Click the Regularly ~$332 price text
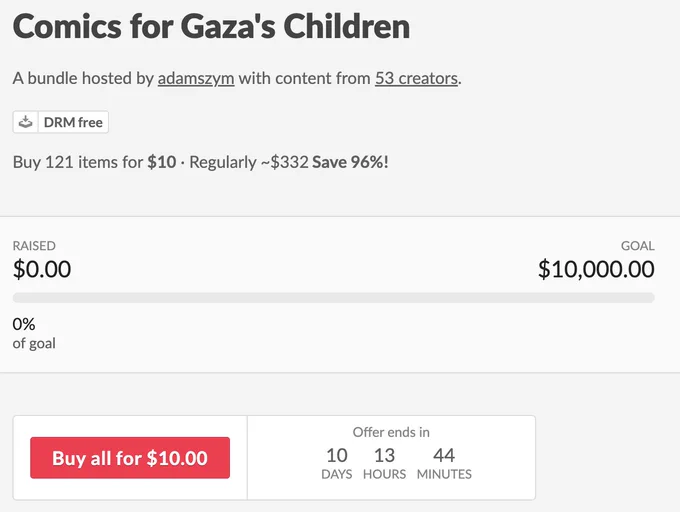680x512 pixels. tap(249, 162)
